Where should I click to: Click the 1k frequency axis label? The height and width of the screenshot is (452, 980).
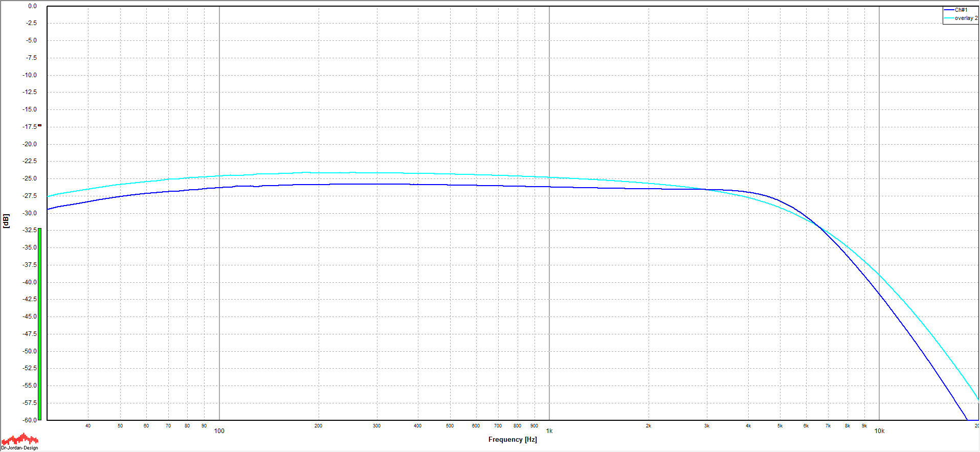tap(549, 431)
